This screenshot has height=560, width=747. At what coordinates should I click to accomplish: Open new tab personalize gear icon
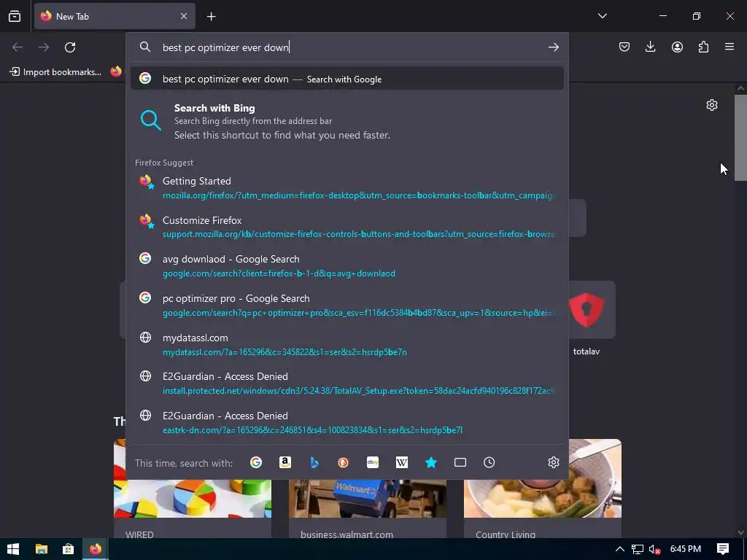tap(712, 105)
